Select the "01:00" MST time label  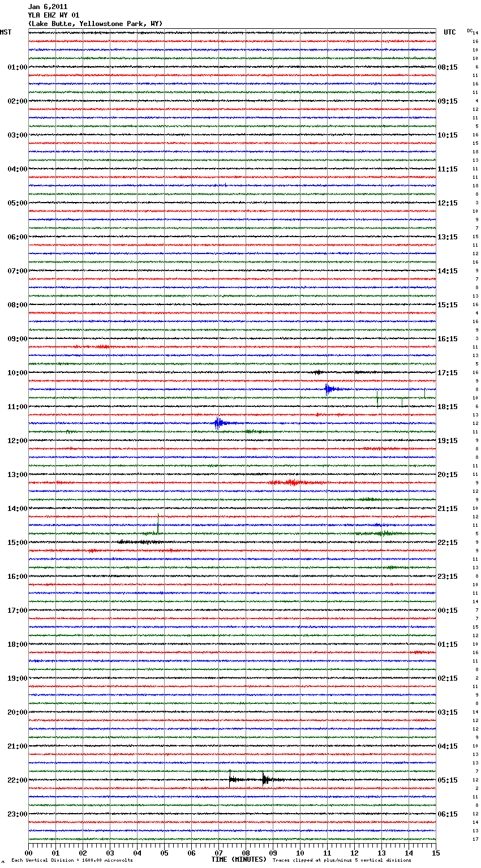coord(18,67)
